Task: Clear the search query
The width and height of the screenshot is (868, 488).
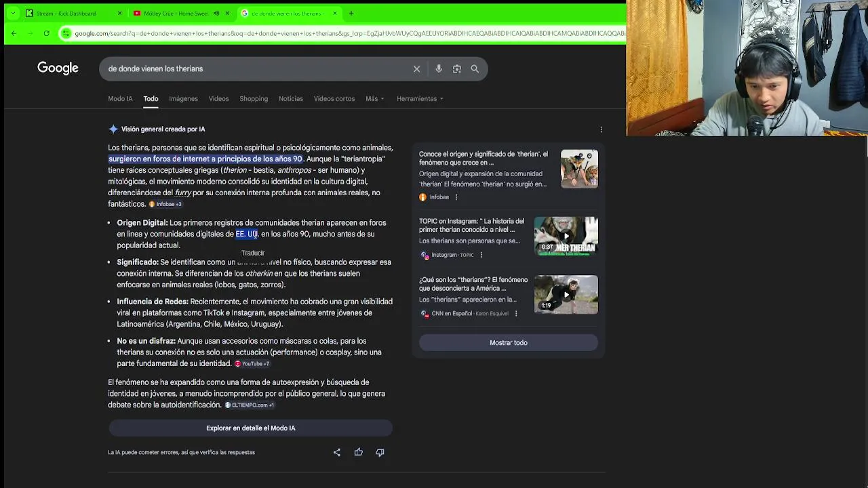Action: [x=416, y=68]
